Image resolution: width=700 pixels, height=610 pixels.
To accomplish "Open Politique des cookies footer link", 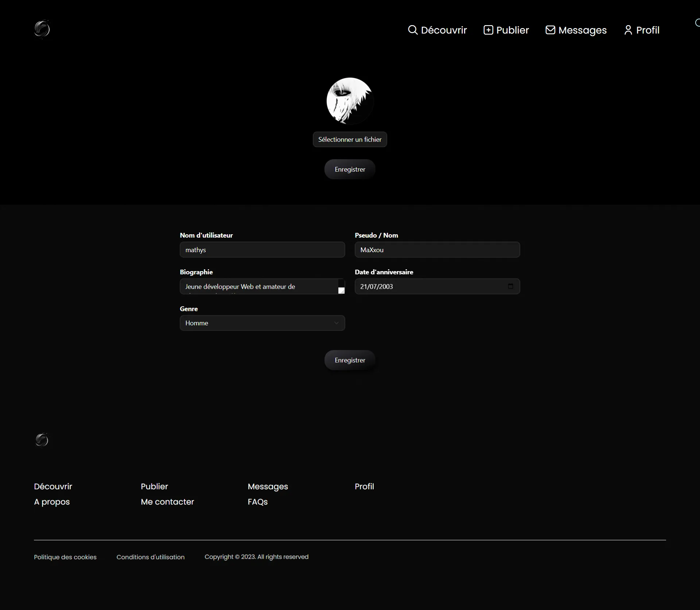I will tap(65, 557).
